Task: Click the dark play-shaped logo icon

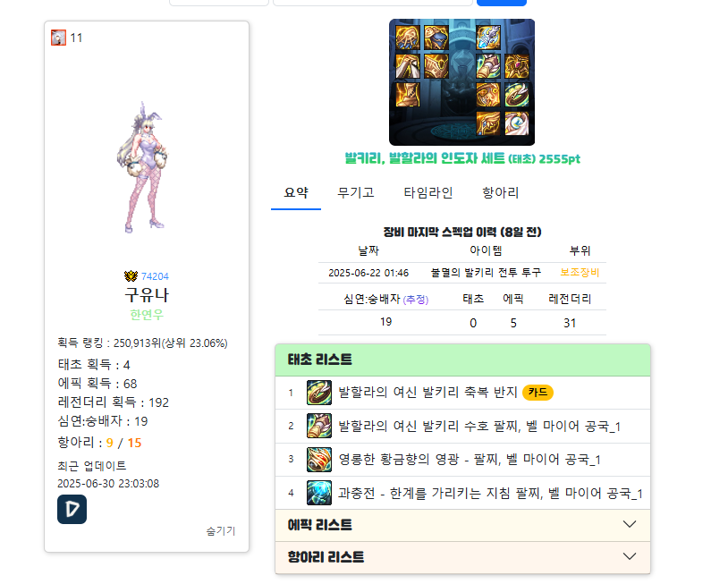Action: tap(72, 509)
